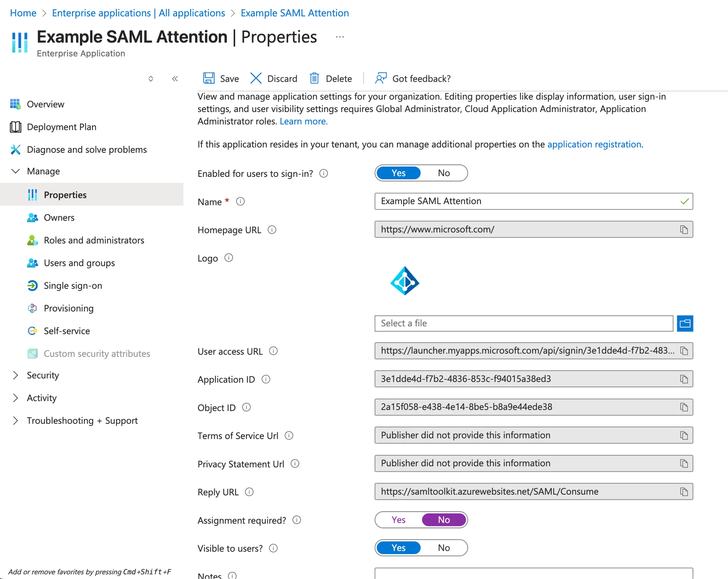Copy the Application ID value
The width and height of the screenshot is (728, 579).
tap(684, 379)
